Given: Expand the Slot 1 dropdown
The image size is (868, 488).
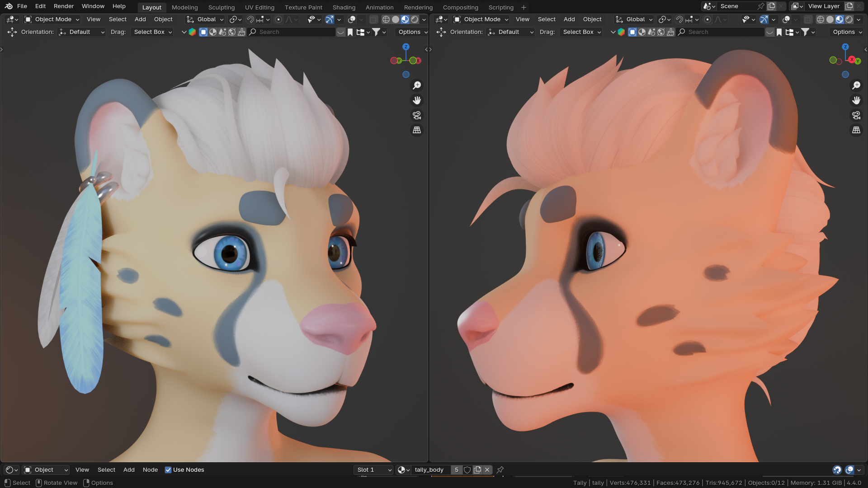Looking at the screenshot, I should pos(374,470).
